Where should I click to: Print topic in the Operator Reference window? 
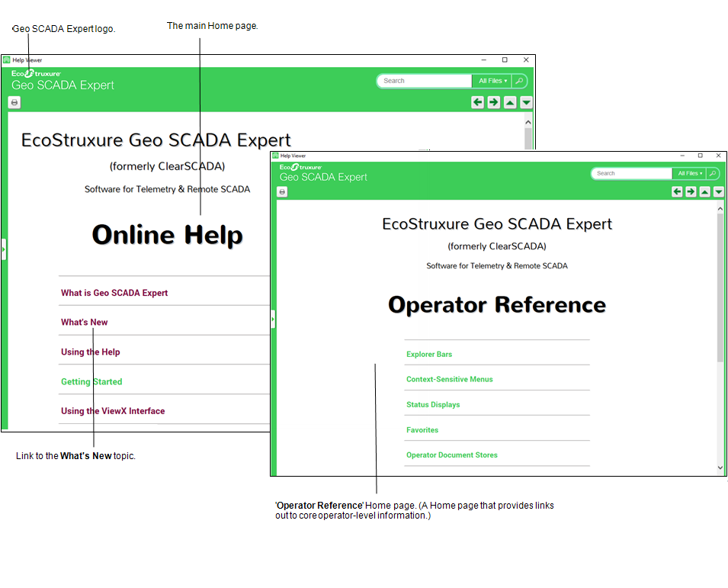pyautogui.click(x=282, y=192)
